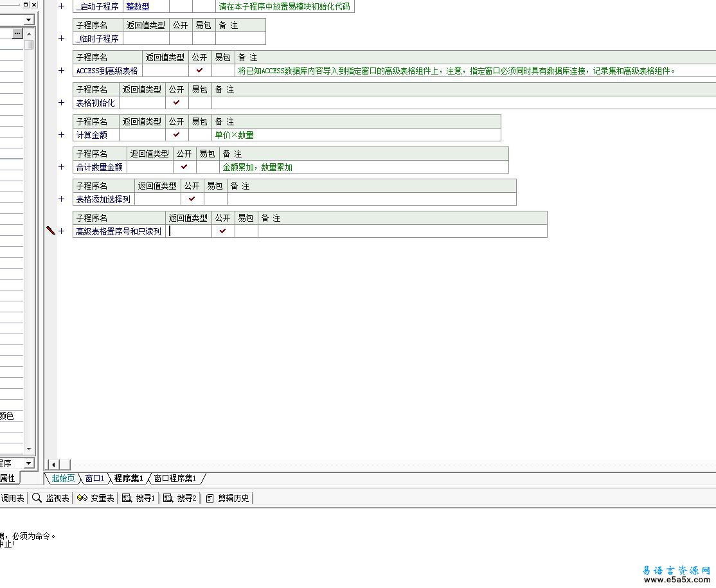Open the 剪辑历史 clipboard history tab
The height and width of the screenshot is (588, 716).
click(x=228, y=498)
